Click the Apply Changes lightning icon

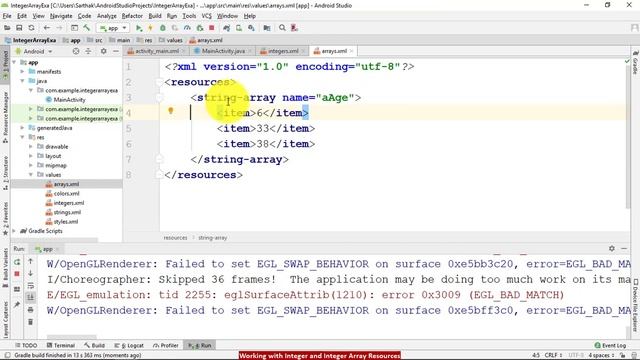tap(150, 28)
